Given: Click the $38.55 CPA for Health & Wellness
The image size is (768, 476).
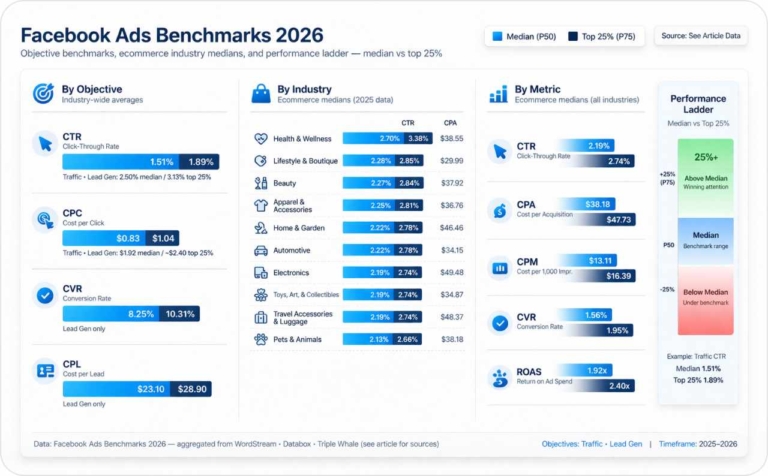Looking at the screenshot, I should [452, 139].
